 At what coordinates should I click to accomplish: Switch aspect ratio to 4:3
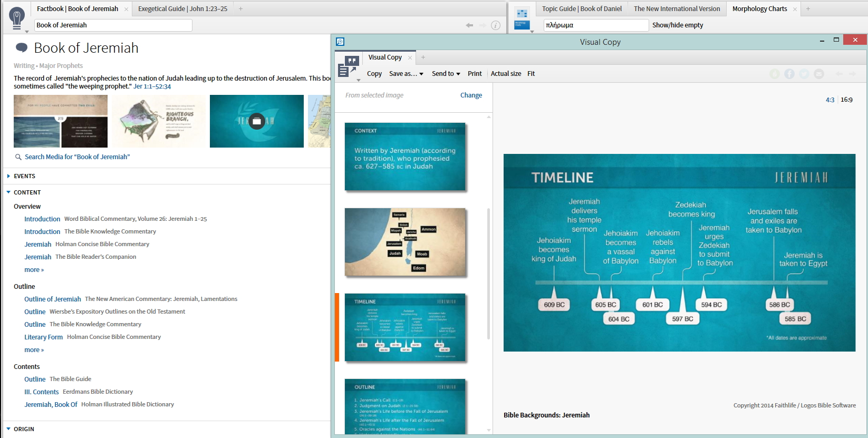pyautogui.click(x=830, y=100)
